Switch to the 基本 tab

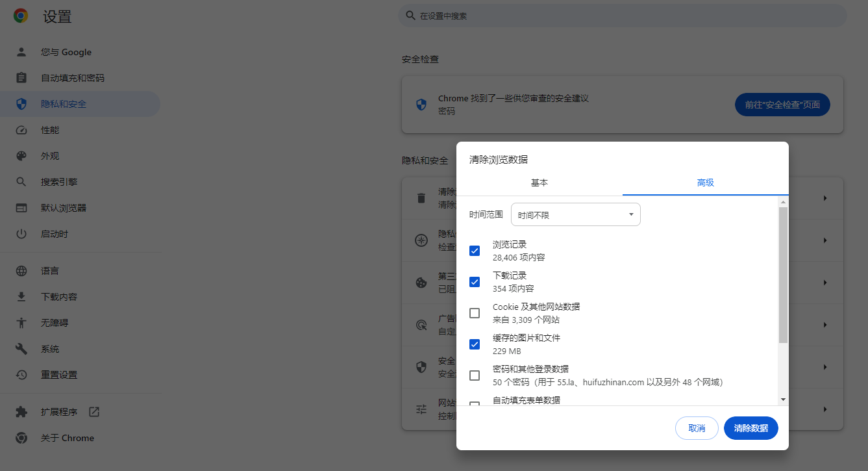point(539,183)
